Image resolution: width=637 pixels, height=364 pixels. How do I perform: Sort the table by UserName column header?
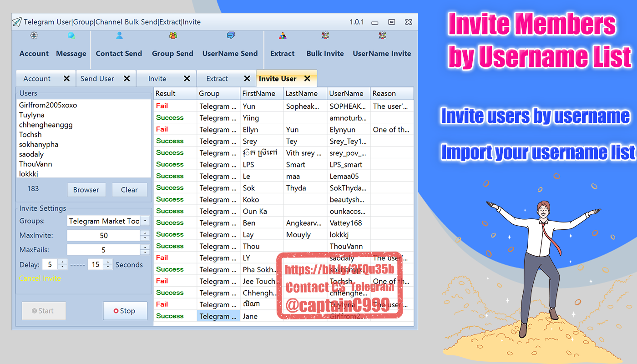click(x=346, y=93)
